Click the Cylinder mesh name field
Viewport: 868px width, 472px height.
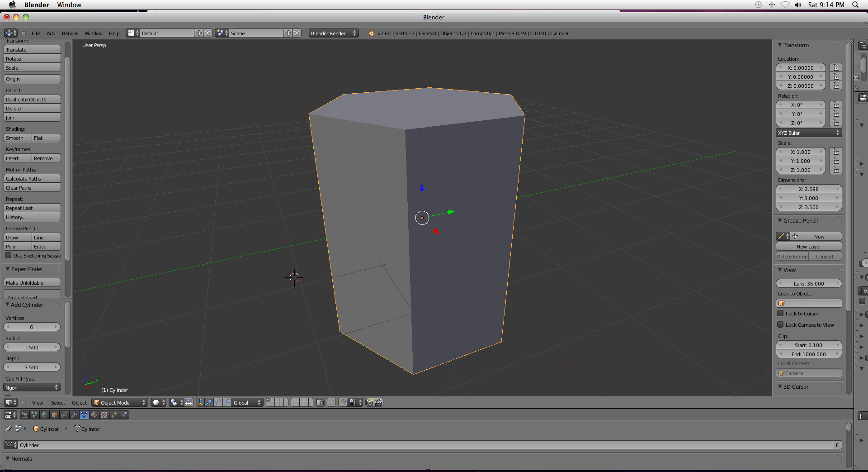click(426, 445)
